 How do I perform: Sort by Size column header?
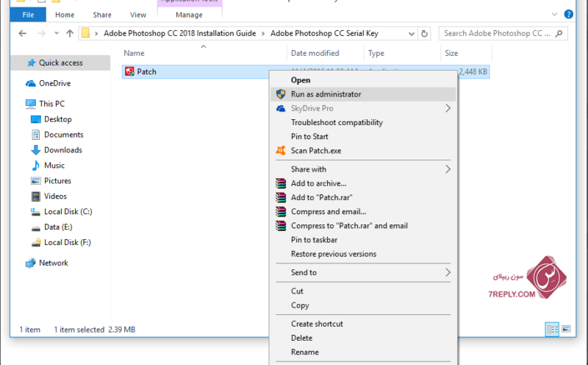[451, 53]
